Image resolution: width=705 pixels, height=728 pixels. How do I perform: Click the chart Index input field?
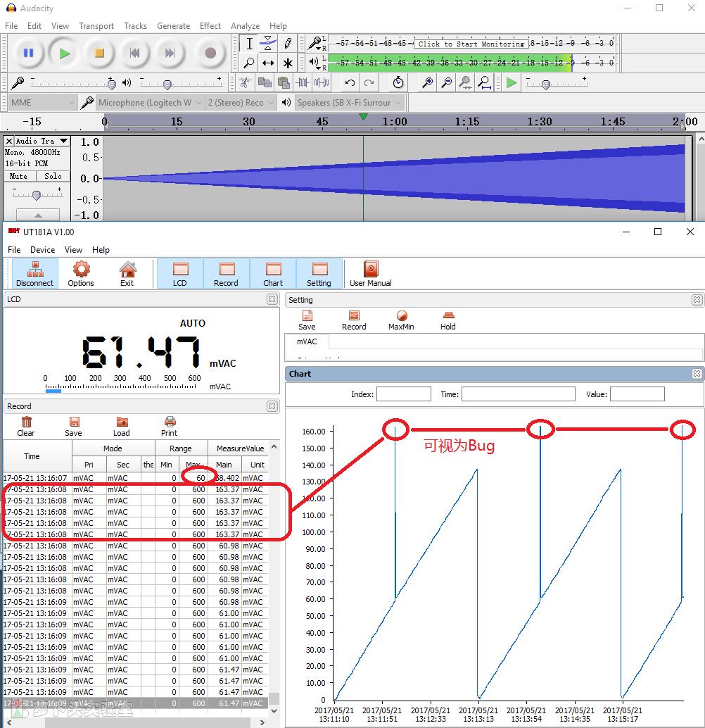click(403, 394)
